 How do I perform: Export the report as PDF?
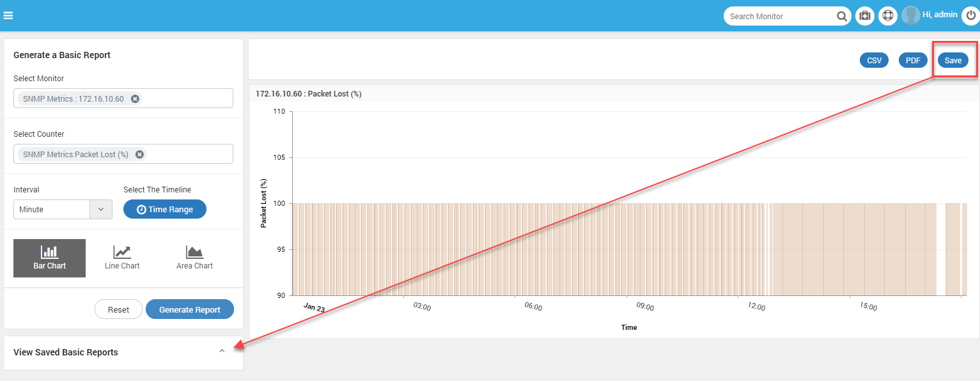pyautogui.click(x=913, y=61)
